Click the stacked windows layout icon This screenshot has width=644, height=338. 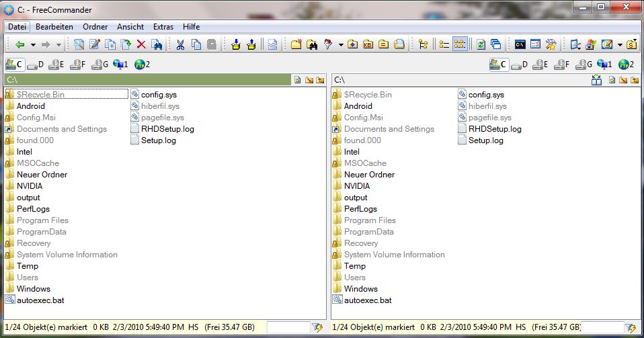pyautogui.click(x=495, y=44)
